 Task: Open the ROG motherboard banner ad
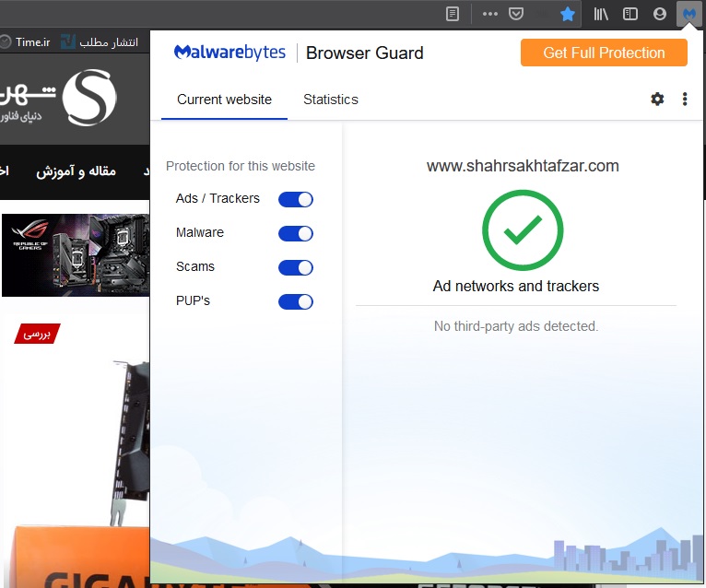point(76,255)
